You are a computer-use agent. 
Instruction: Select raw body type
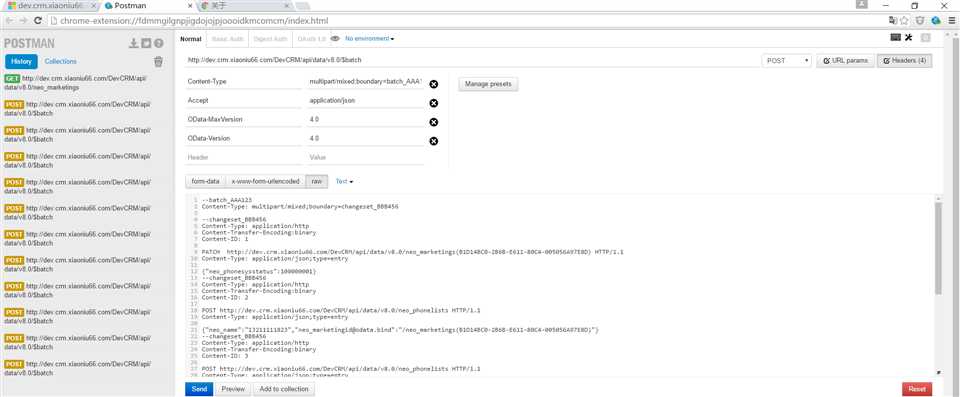317,181
